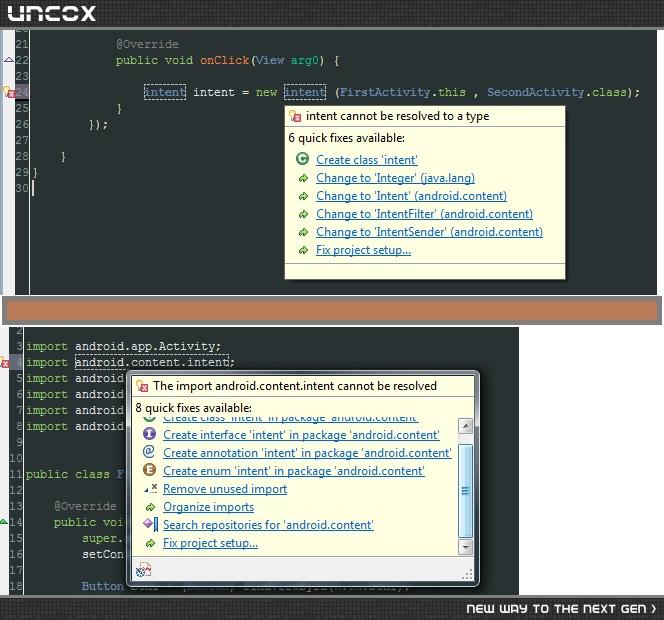Search repositories for 'android.content' link

[268, 525]
